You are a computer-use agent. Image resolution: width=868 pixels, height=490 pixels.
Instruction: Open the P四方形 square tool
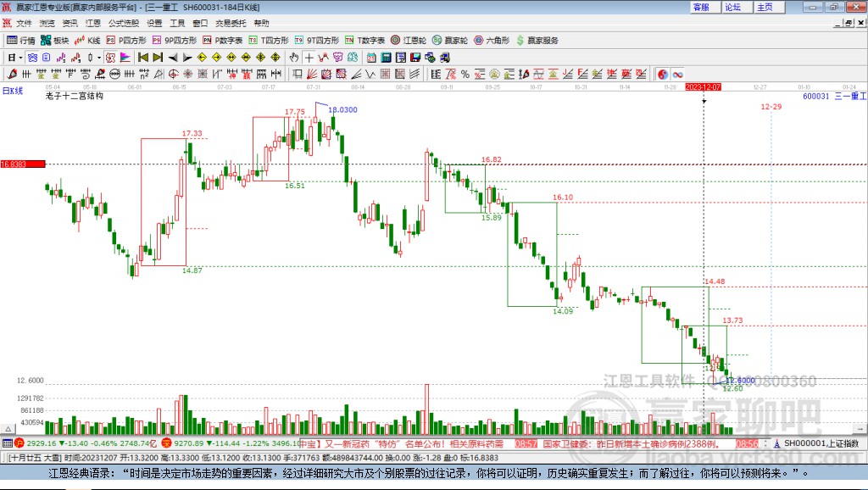(126, 41)
